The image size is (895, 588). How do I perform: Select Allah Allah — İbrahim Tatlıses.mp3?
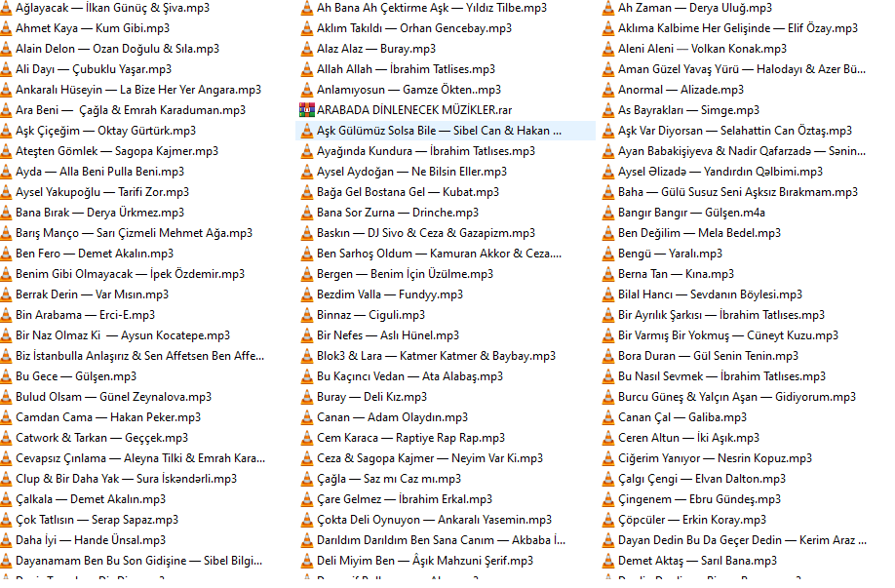coord(406,69)
